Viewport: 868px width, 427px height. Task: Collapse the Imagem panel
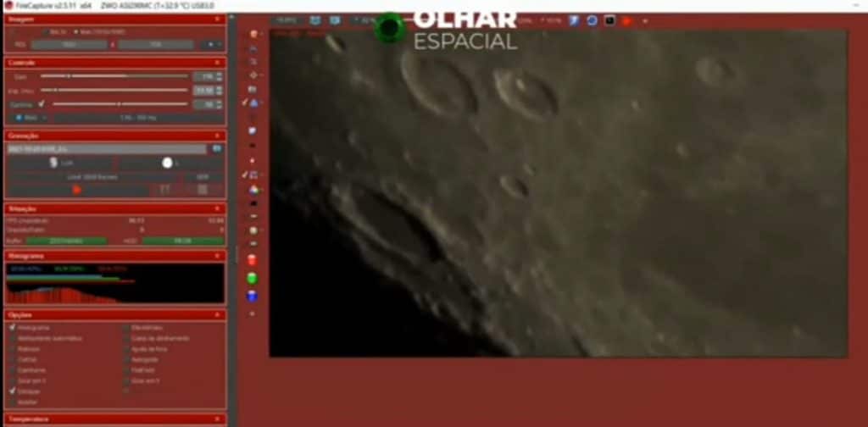pyautogui.click(x=217, y=19)
